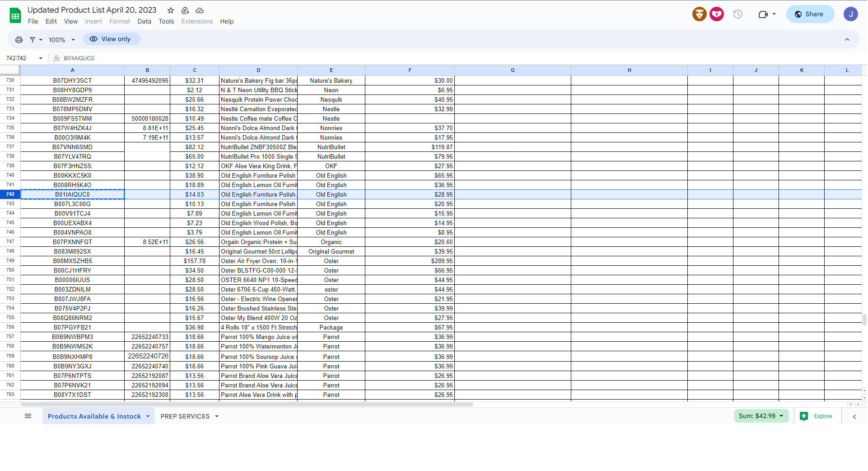Click the View only button
The width and height of the screenshot is (868, 471).
112,39
